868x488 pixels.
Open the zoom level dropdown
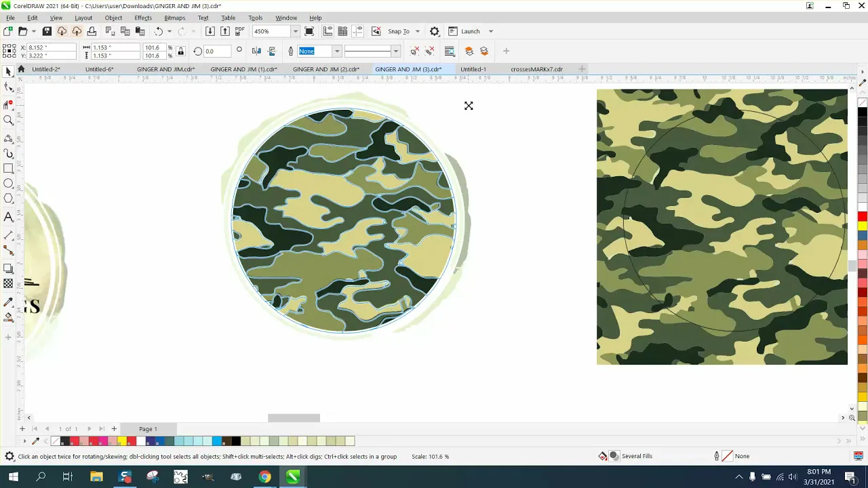(295, 31)
